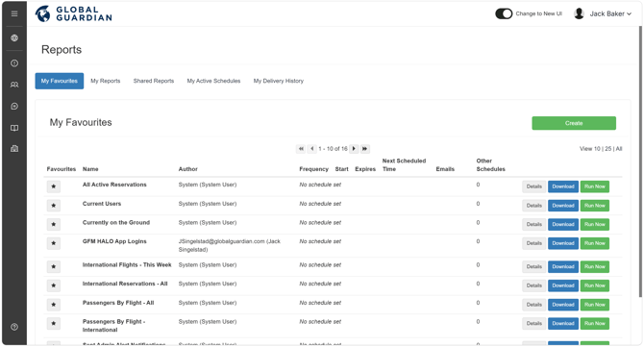The image size is (644, 347).
Task: Open the help question mark icon
Action: point(14,327)
